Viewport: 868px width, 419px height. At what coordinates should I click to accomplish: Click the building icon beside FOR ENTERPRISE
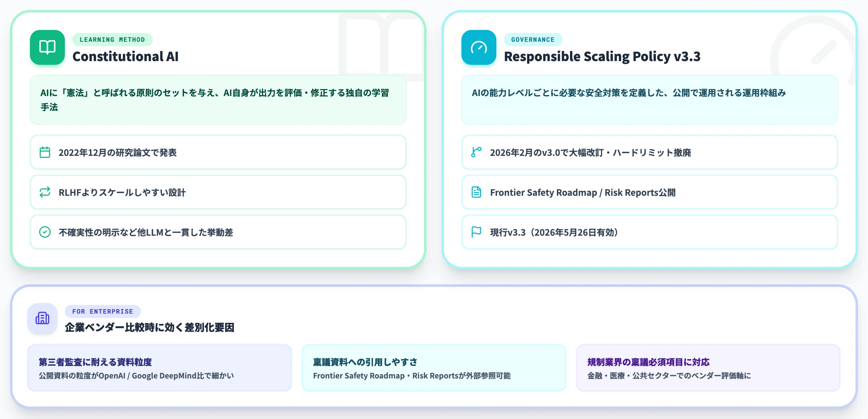[42, 318]
